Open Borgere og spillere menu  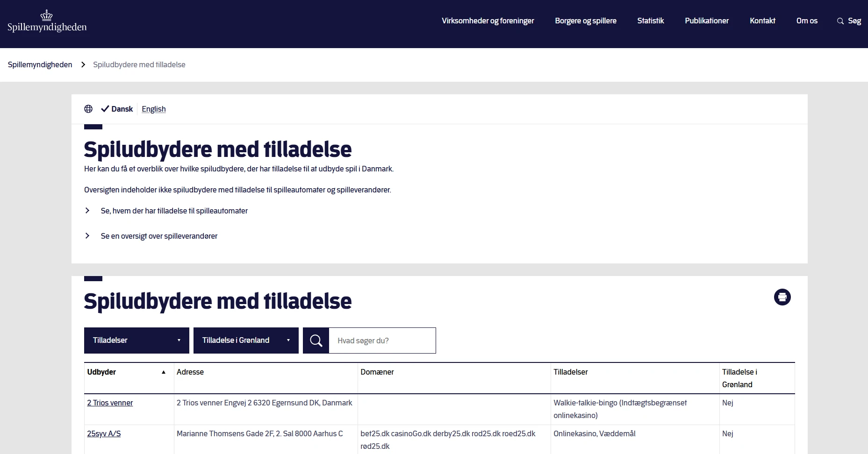point(586,21)
